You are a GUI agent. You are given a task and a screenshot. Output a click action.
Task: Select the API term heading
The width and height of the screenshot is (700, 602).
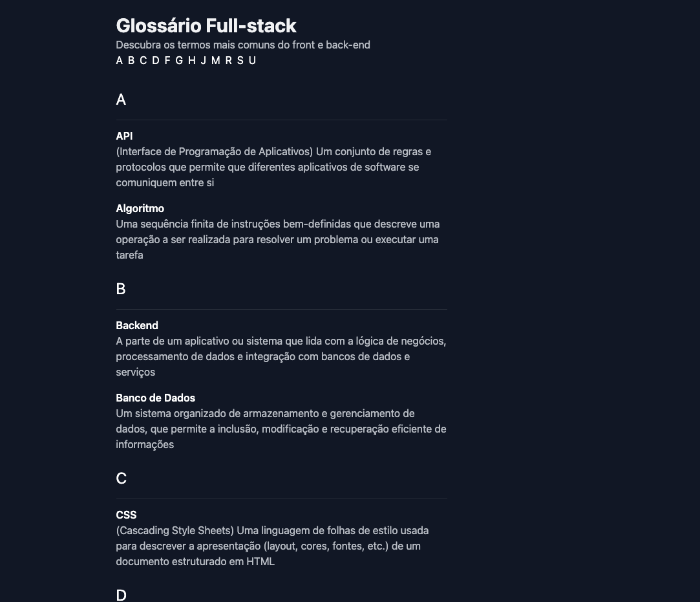124,136
